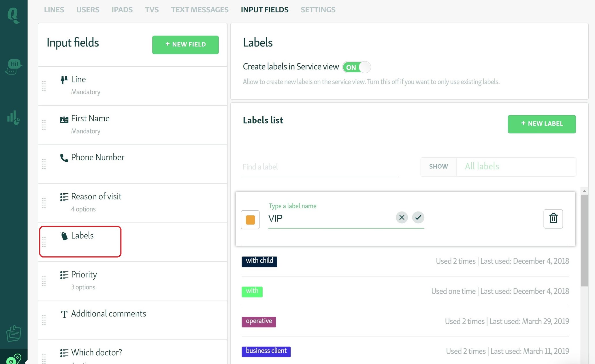Click the VIP label name text field
The image size is (595, 364).
(331, 218)
